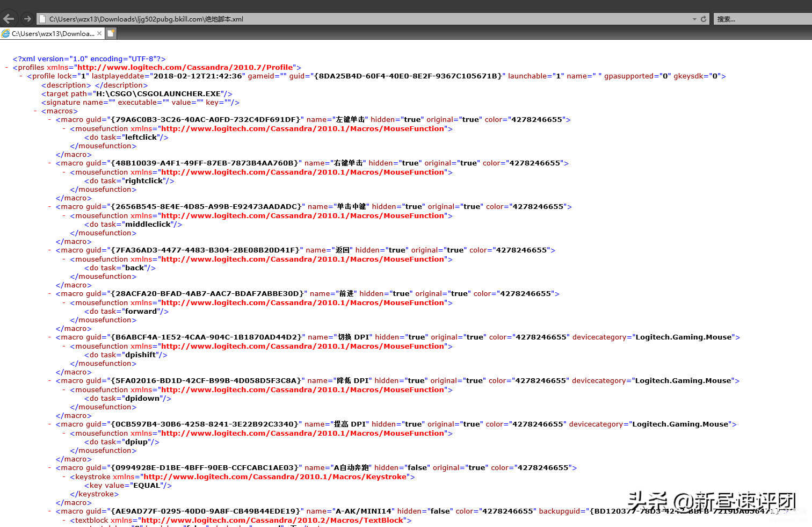Click the do task="dpiup" line
Viewport: 812px width, 527px height.
tap(122, 442)
